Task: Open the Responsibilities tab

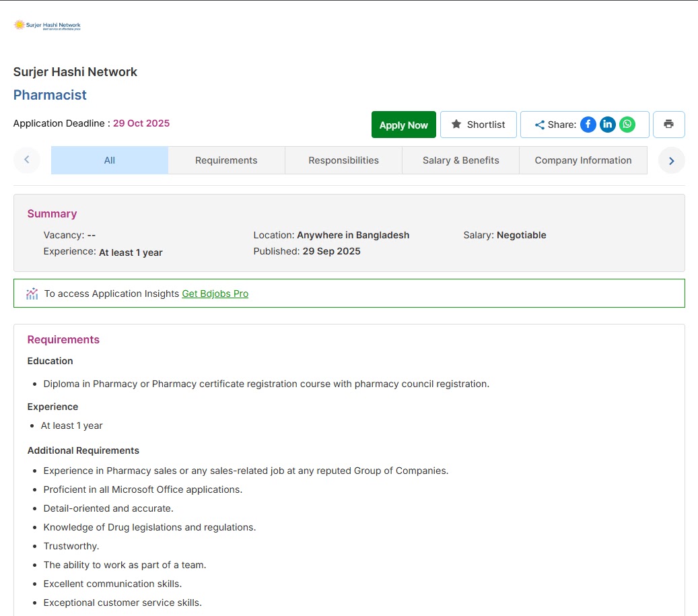Action: [x=343, y=160]
